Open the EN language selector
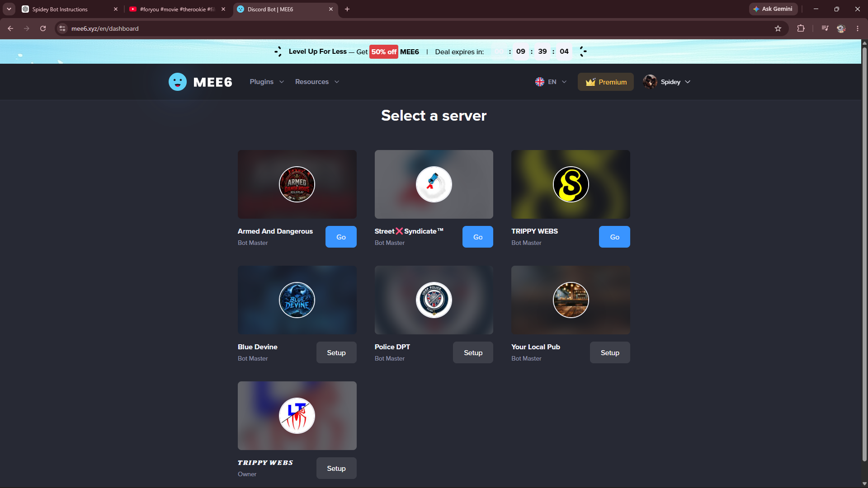The height and width of the screenshot is (488, 868). (551, 82)
